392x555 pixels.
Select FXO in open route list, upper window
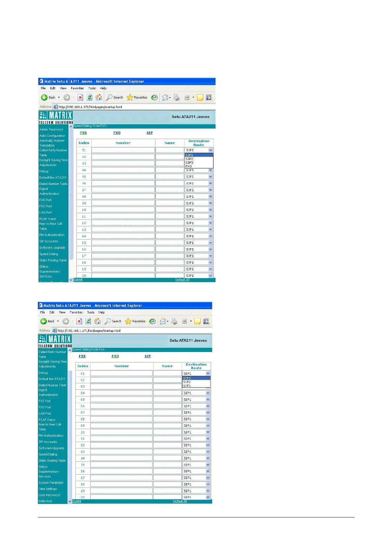pos(199,166)
